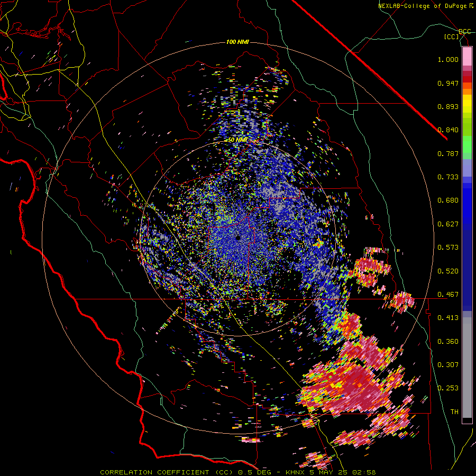Pick the bright green segment of the color bar

coord(467,144)
